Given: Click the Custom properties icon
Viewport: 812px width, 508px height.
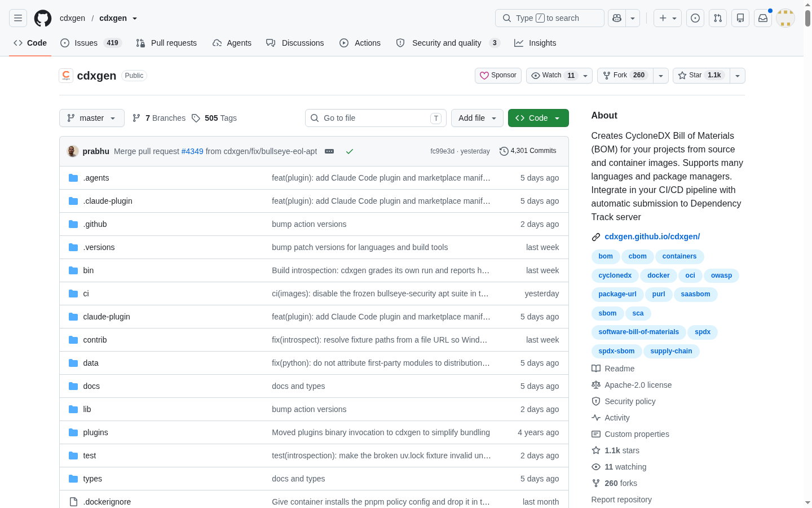Looking at the screenshot, I should pyautogui.click(x=596, y=434).
